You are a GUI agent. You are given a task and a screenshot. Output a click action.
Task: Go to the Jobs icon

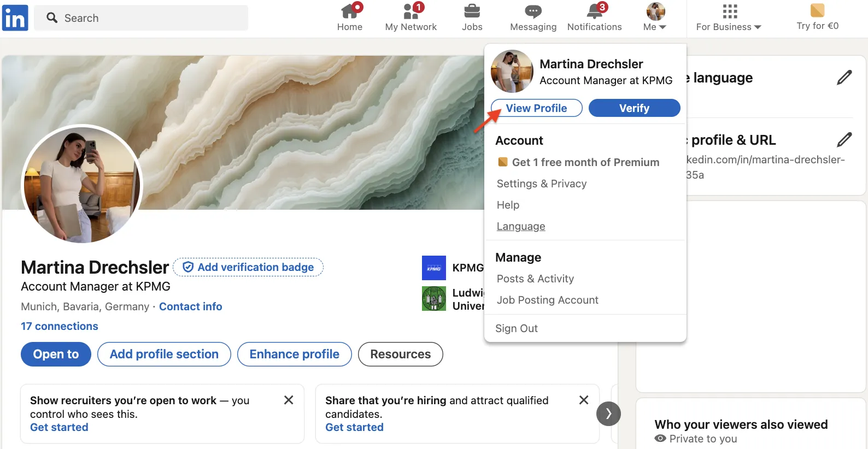click(472, 11)
